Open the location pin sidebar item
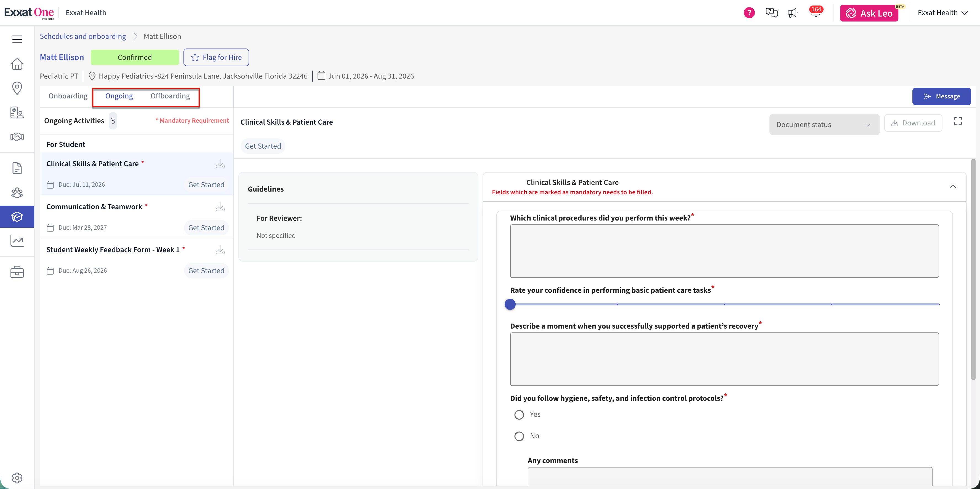This screenshot has width=980, height=489. (17, 88)
